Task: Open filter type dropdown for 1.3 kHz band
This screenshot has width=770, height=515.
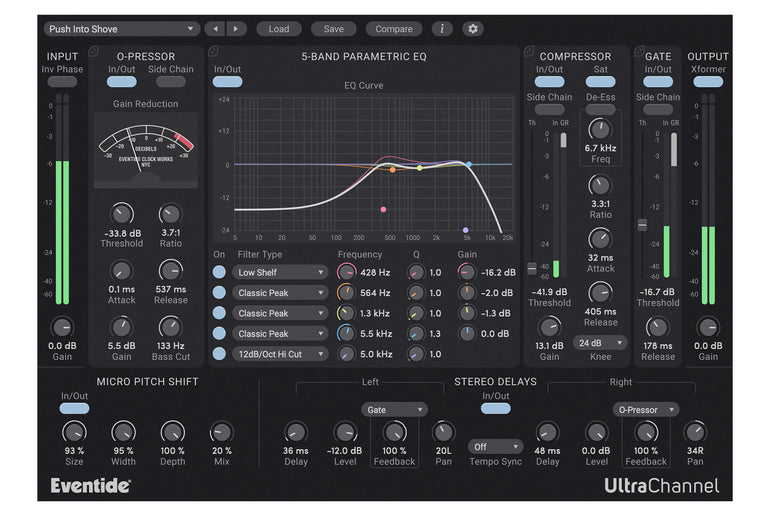Action: pos(280,313)
